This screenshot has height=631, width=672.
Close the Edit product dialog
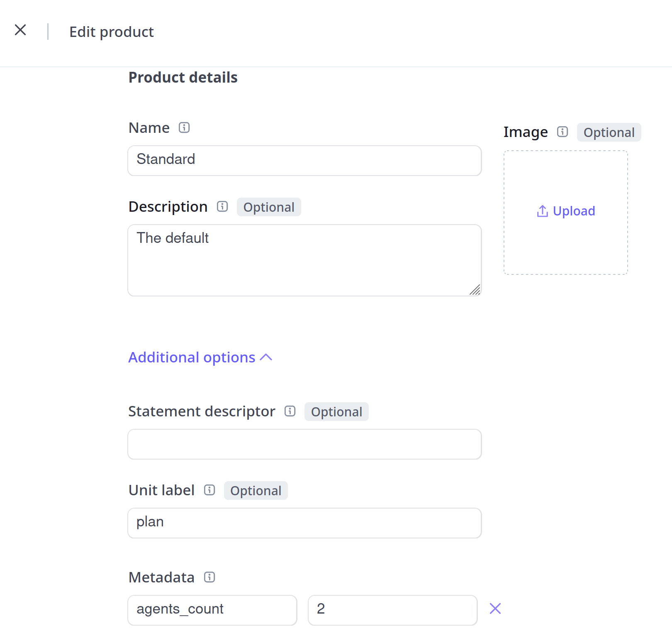click(20, 30)
